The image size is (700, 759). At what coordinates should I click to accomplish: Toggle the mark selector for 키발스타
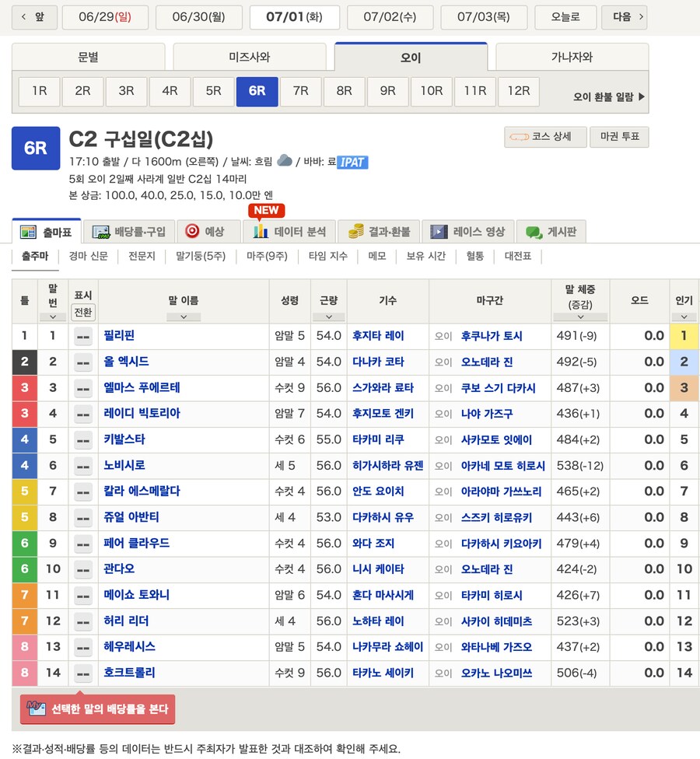click(82, 440)
